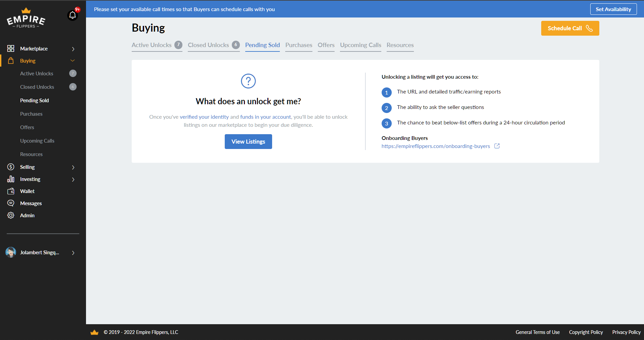Click the Buying shopping bag icon
This screenshot has width=644, height=340.
click(x=11, y=61)
